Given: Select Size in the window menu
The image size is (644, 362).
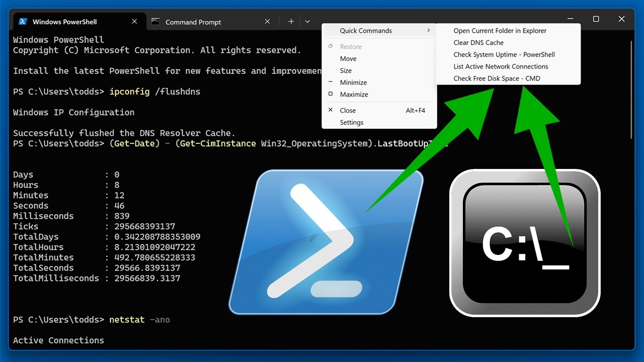Looking at the screenshot, I should point(379,71).
